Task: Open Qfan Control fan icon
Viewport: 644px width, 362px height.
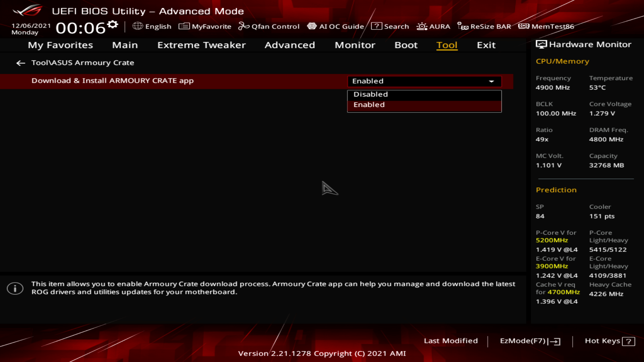Action: click(x=244, y=26)
